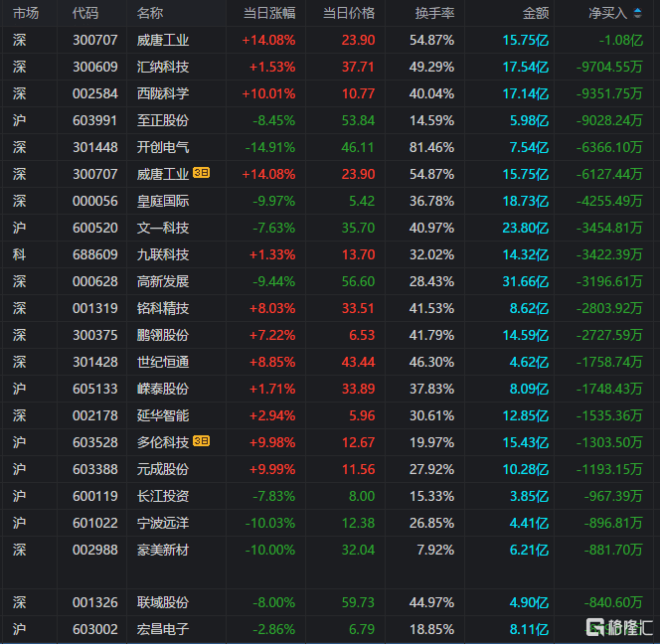The image size is (660, 644).
Task: Click price 8.00 for 长江投资
Action: [362, 496]
